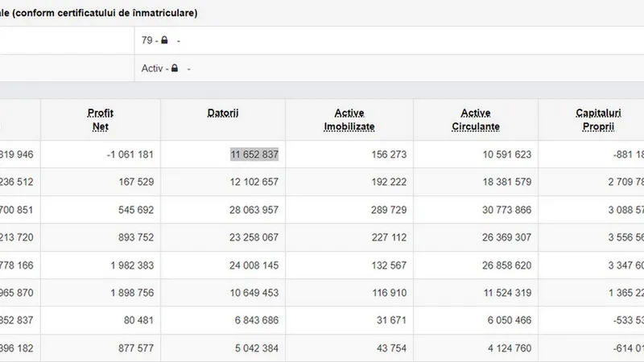This screenshot has height=362, width=644.
Task: Click Datorii value 10 649 453
Action: pyautogui.click(x=254, y=293)
